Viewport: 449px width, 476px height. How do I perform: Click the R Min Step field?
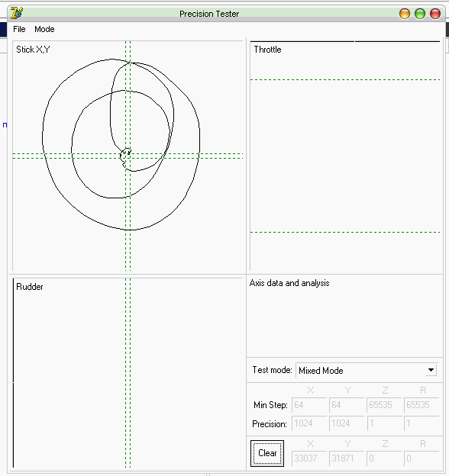click(x=422, y=405)
